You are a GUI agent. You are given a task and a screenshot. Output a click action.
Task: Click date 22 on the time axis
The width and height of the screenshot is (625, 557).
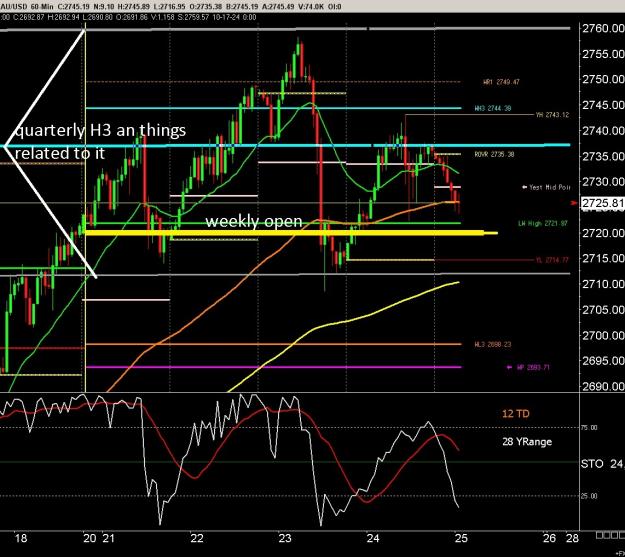(x=197, y=538)
